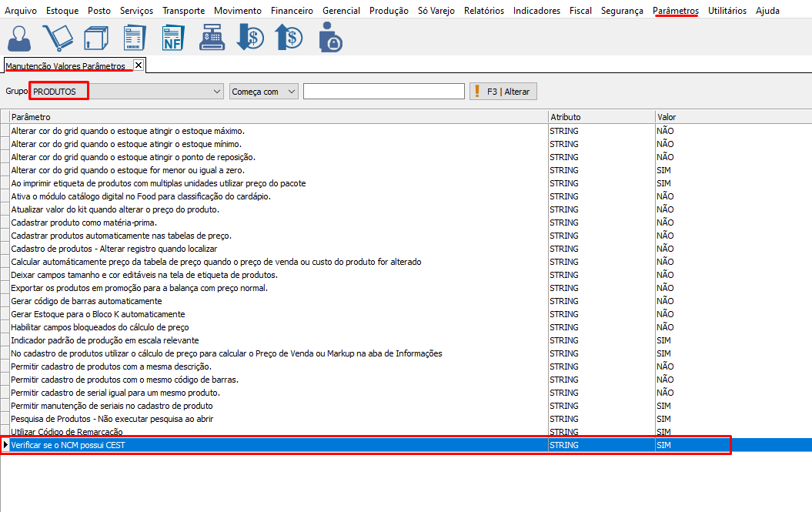The image size is (812, 512).
Task: Open the product box toolbar icon
Action: (x=95, y=38)
